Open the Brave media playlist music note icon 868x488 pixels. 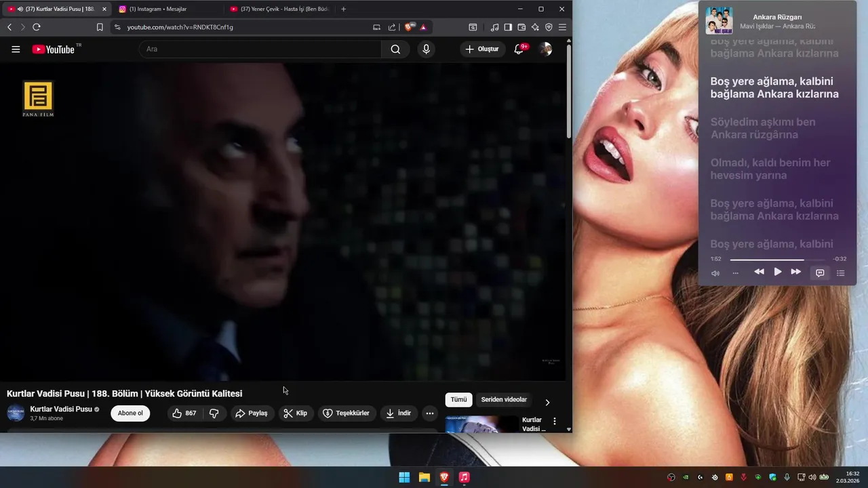click(494, 27)
